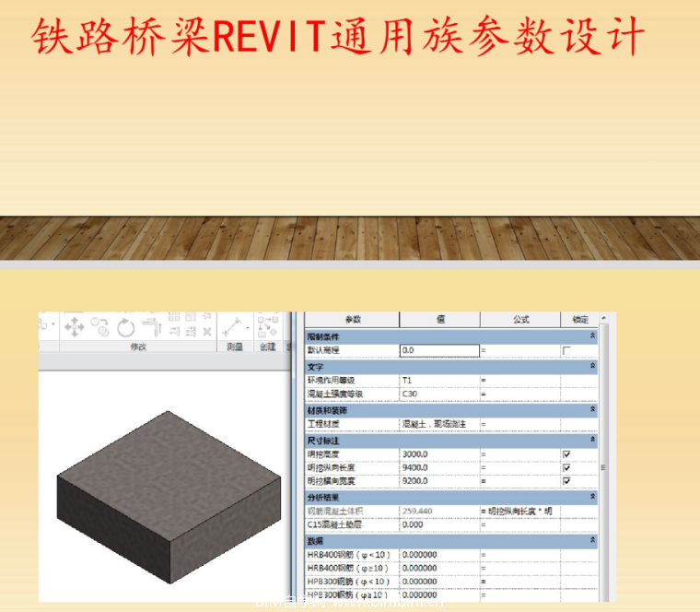Click the formula = 明挖纵向长度 * 明
Viewport: 700px width, 612px height.
pyautogui.click(x=517, y=511)
